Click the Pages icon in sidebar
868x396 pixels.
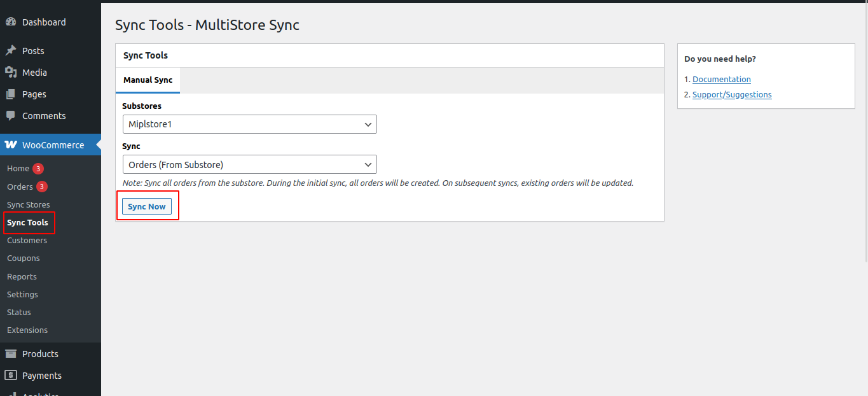pos(11,94)
